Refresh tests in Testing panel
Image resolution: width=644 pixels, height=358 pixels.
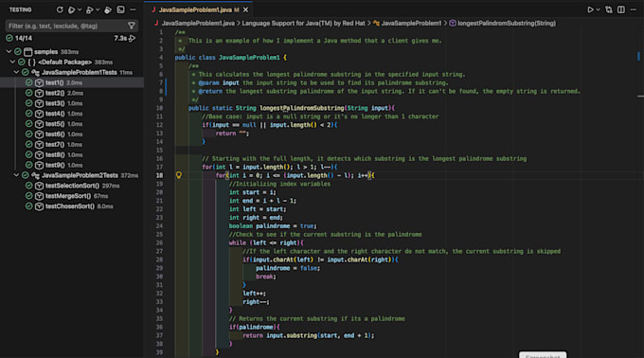tap(60, 9)
